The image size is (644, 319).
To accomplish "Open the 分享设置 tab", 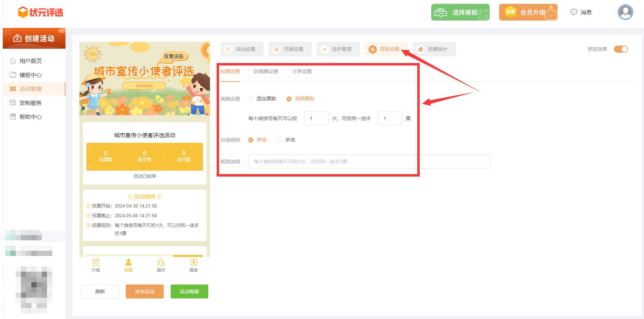I will pos(302,71).
